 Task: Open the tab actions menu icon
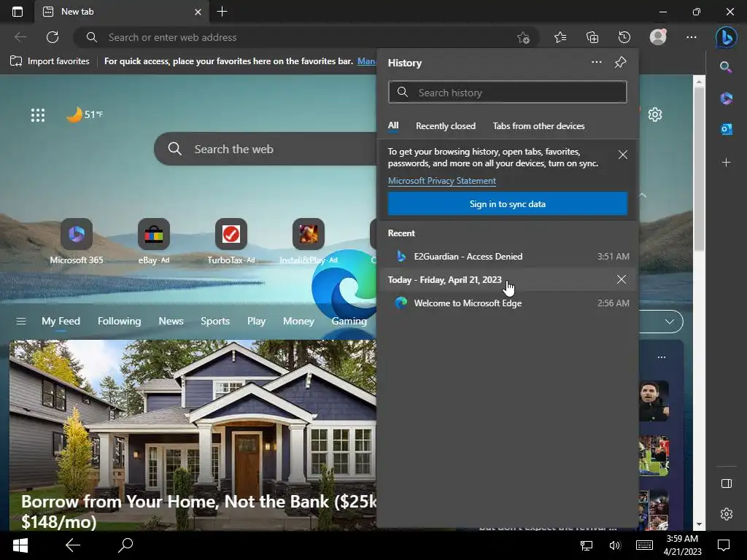coord(18,12)
